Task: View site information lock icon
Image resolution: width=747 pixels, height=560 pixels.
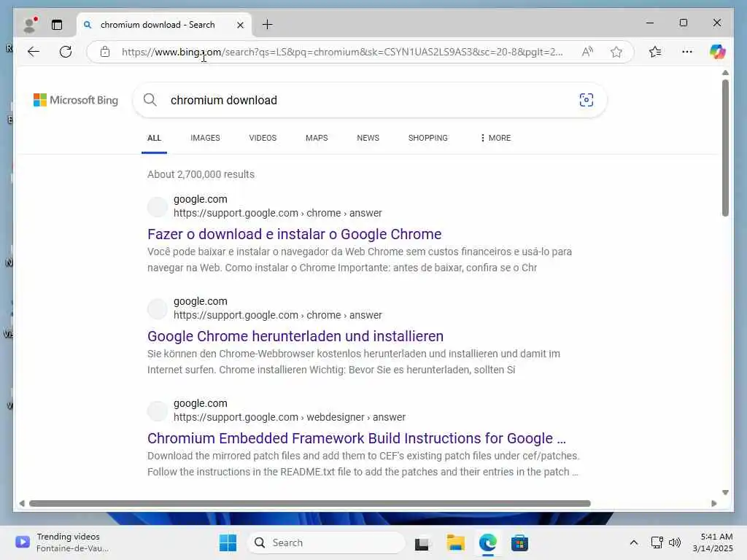Action: 105,52
